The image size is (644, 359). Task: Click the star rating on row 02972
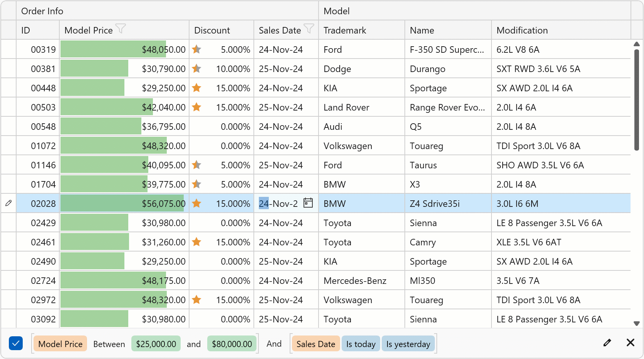point(197,300)
